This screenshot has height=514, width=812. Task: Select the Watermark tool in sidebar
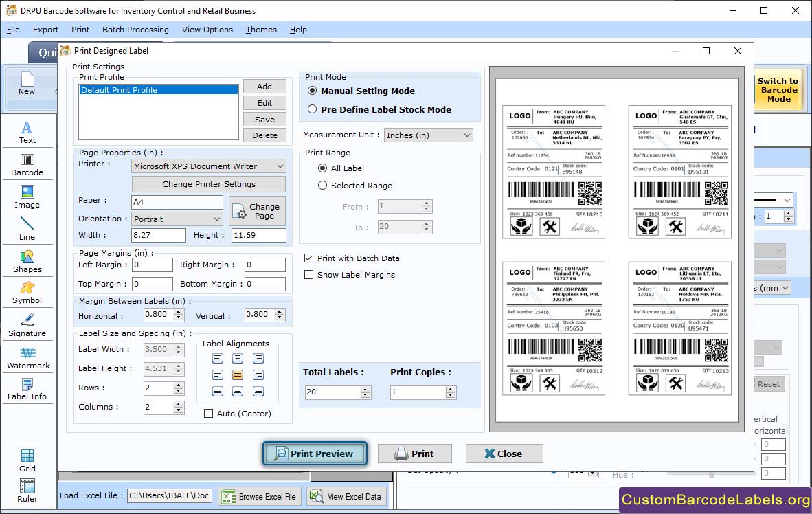[28, 357]
